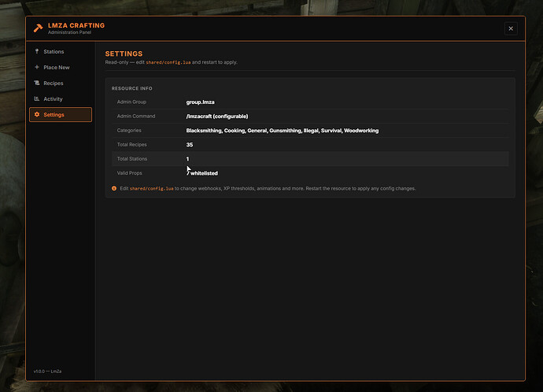Switch to the Recipes section
543x392 pixels.
click(61, 83)
